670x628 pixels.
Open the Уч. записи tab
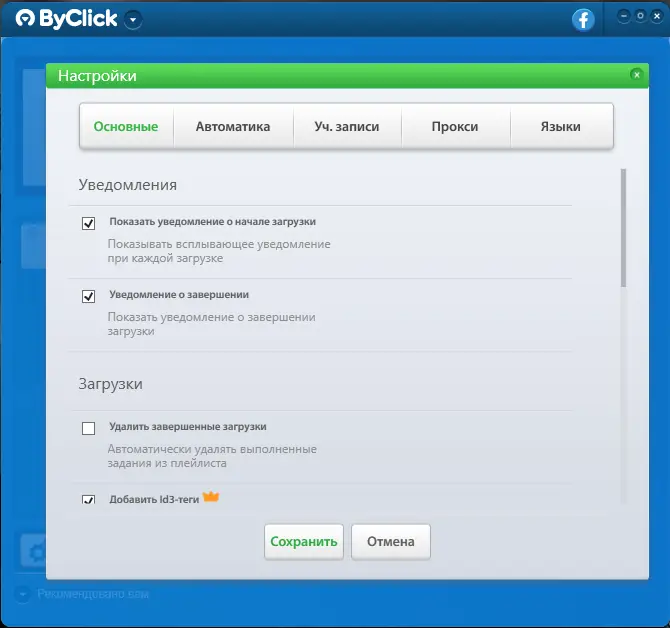point(347,126)
